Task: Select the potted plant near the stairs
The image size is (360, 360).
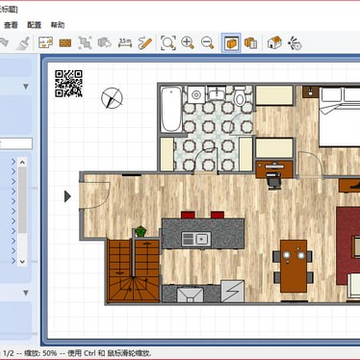Action: [141, 231]
